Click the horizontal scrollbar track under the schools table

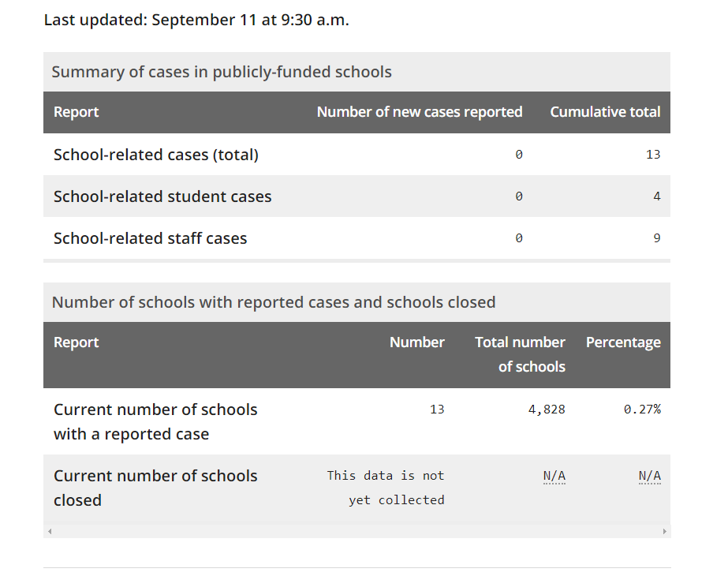(357, 531)
